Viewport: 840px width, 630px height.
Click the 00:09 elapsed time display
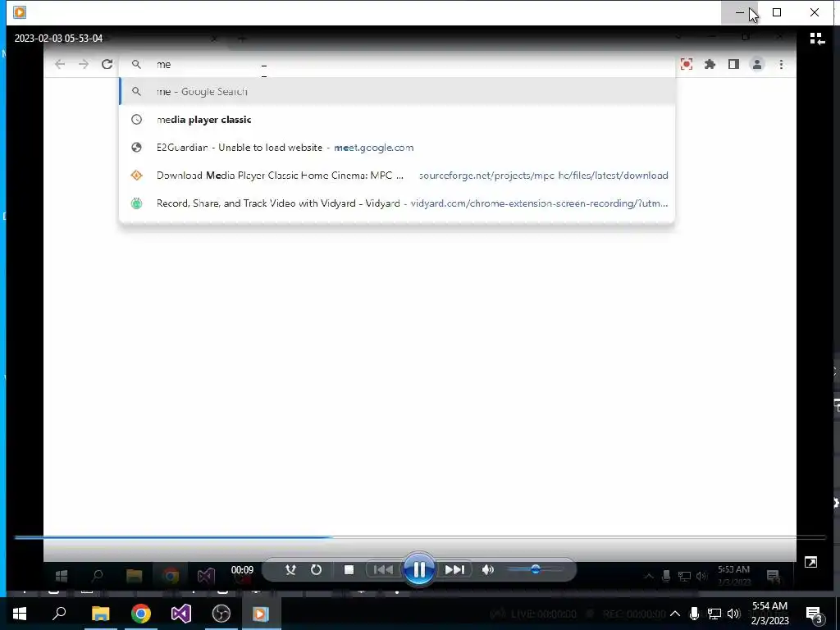[242, 570]
